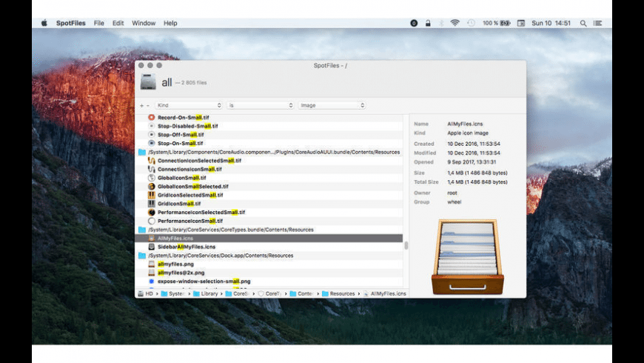
Task: Click Library folder in path bar
Action: (x=205, y=293)
